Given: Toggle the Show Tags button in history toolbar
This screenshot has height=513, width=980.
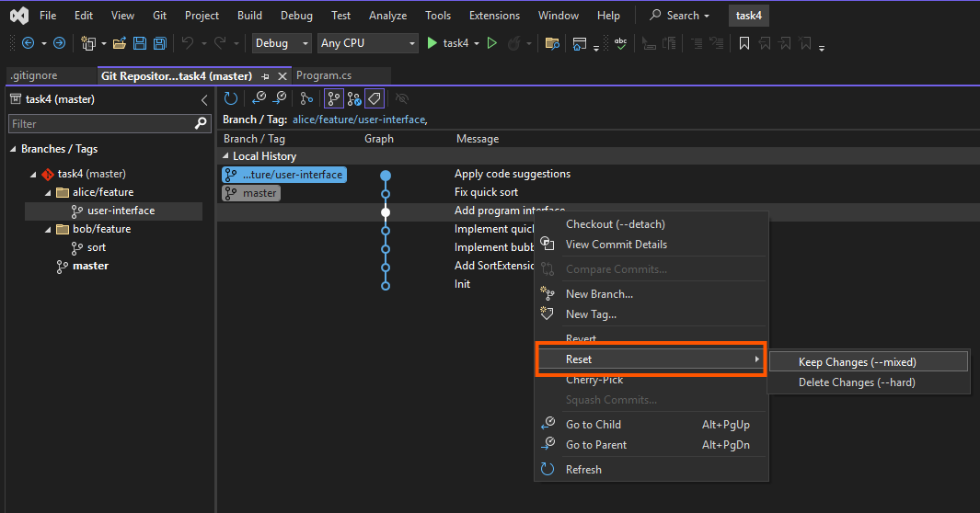Looking at the screenshot, I should (375, 98).
